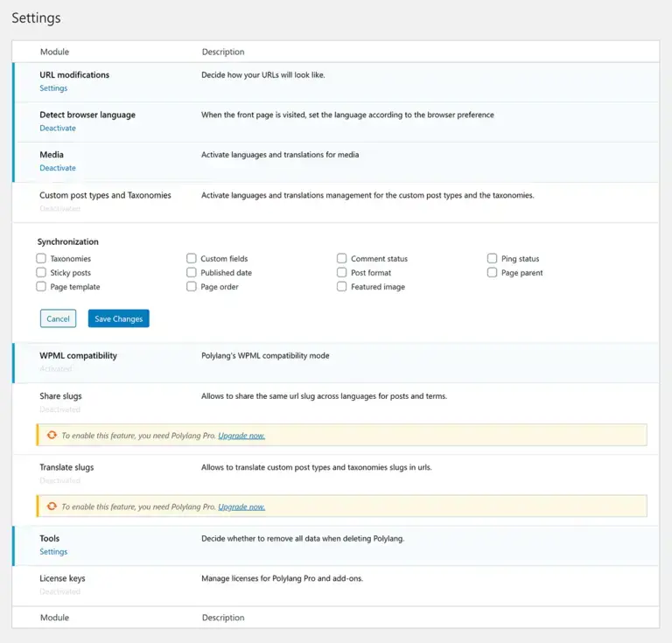Image resolution: width=672 pixels, height=643 pixels.
Task: Click the Cancel button
Action: point(59,318)
